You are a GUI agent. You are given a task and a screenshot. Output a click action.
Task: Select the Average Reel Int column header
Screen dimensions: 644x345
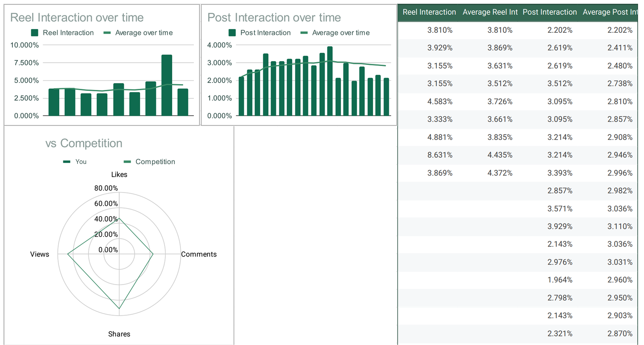point(490,12)
